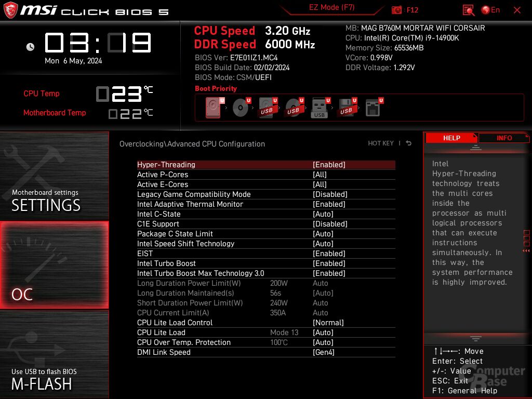
Task: Select the USB optical disc boot icon
Action: coord(295,107)
